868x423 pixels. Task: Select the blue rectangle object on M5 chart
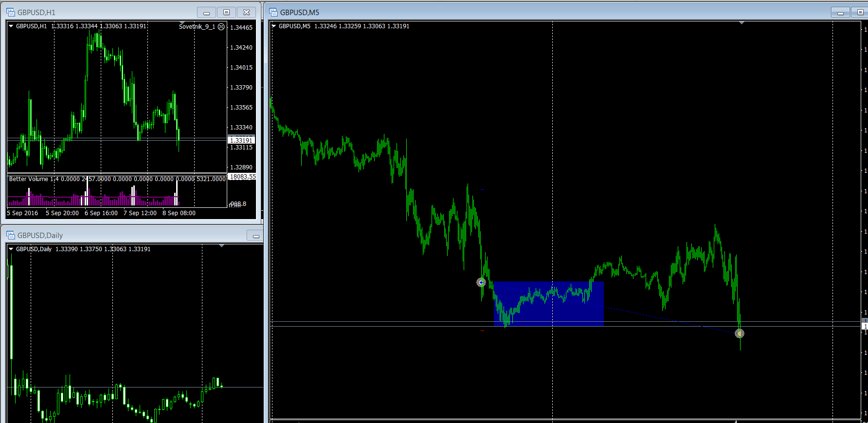pyautogui.click(x=549, y=304)
